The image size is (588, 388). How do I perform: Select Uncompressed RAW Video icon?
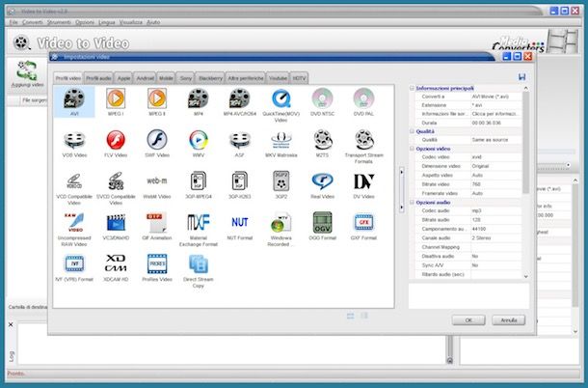pos(74,222)
